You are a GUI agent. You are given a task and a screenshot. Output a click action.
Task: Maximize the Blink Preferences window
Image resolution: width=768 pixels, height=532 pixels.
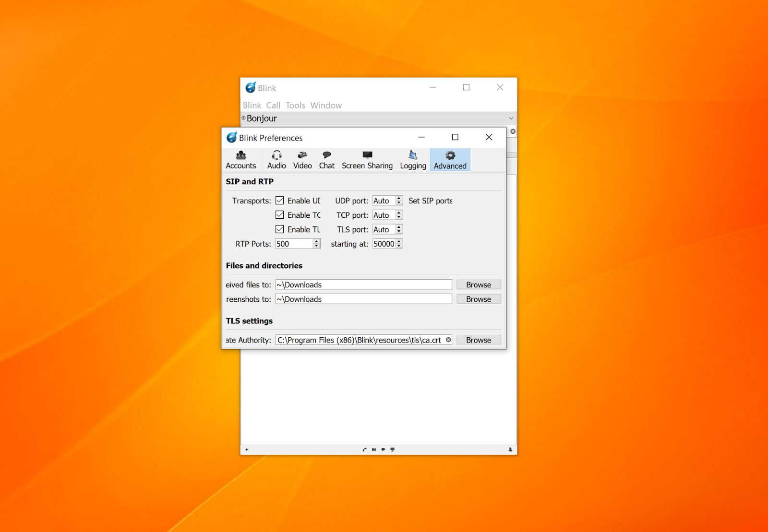pyautogui.click(x=455, y=137)
